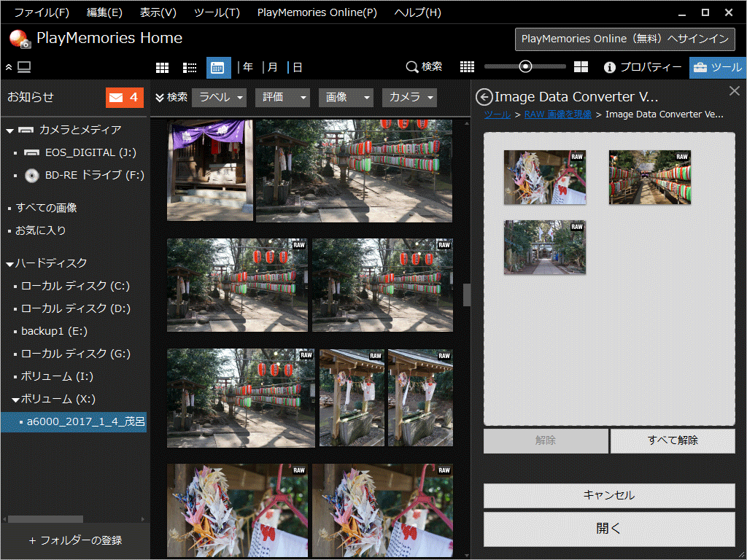Select origami cranes thumbnail in converter panel

coord(545,177)
